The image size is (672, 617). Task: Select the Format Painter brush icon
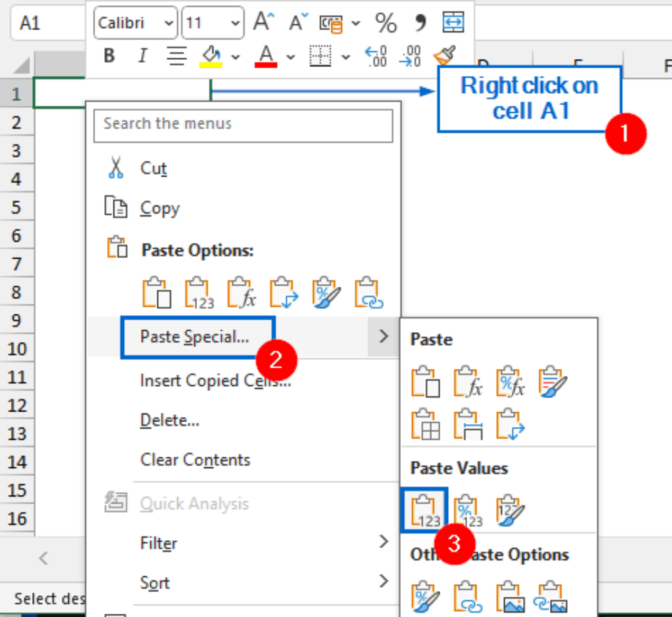[444, 56]
